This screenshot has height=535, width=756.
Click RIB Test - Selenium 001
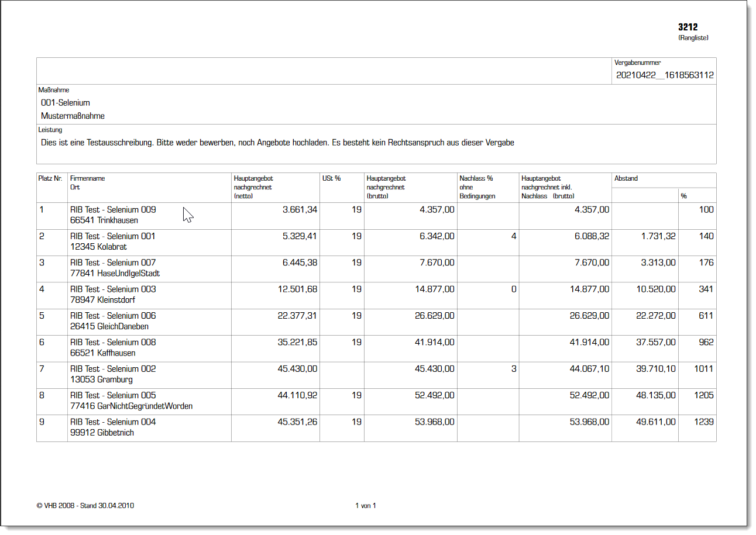point(113,236)
